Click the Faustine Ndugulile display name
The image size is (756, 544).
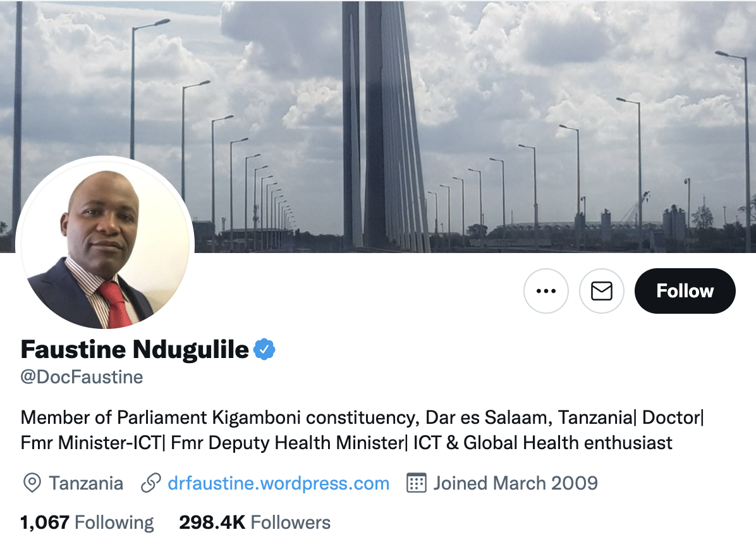pyautogui.click(x=135, y=349)
